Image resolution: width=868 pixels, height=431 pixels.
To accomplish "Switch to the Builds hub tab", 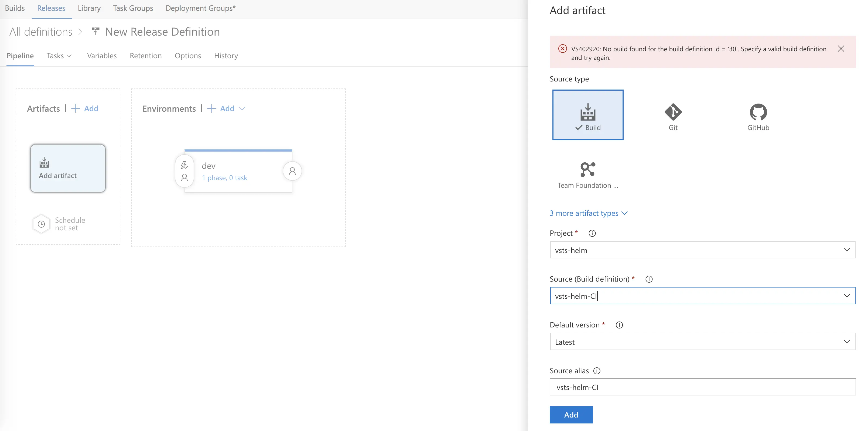I will 15,8.
